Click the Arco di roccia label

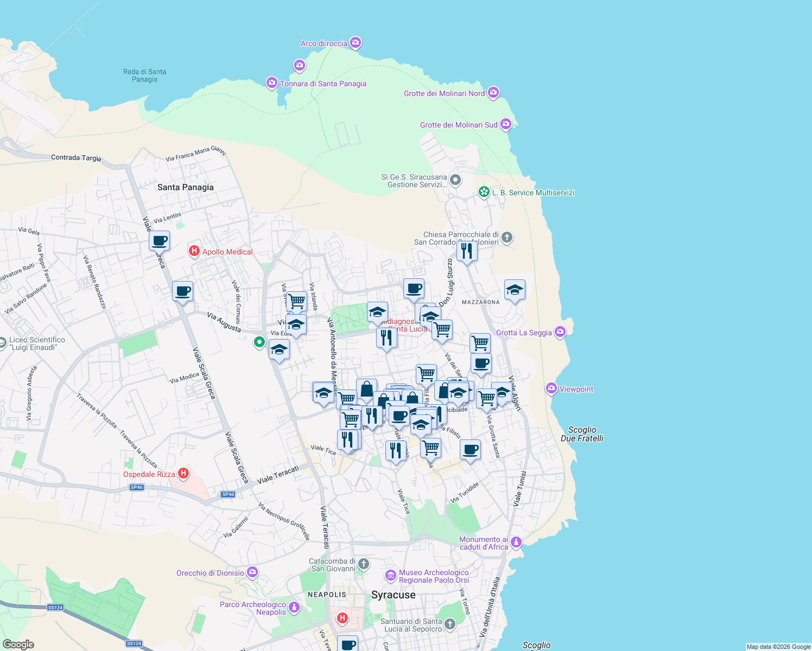click(x=324, y=43)
